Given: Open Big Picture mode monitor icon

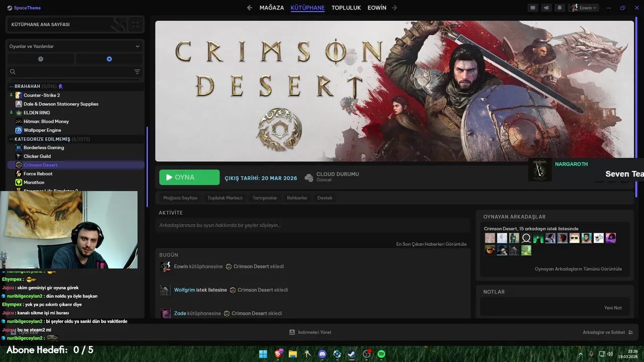Looking at the screenshot, I should (x=533, y=8).
